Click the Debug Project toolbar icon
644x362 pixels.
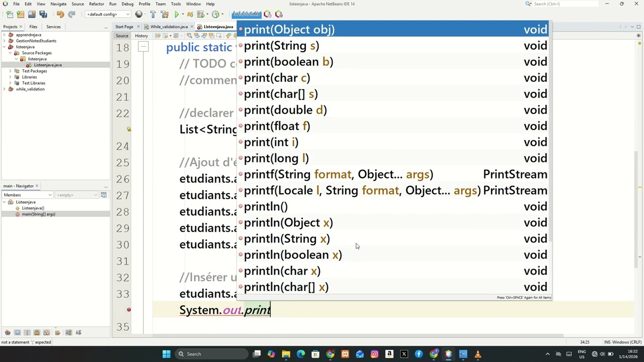coord(201,14)
